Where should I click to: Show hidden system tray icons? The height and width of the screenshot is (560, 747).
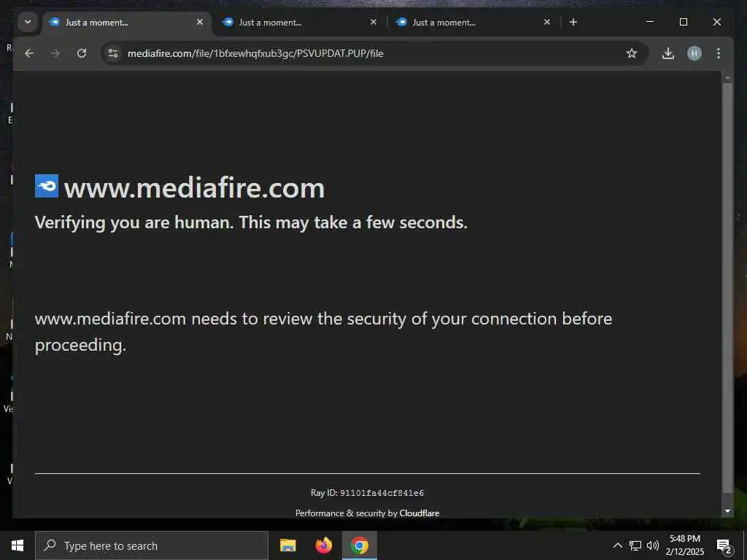(617, 545)
